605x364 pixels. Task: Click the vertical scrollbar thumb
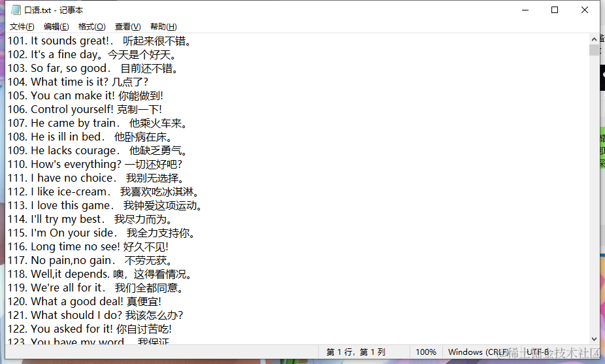point(594,50)
